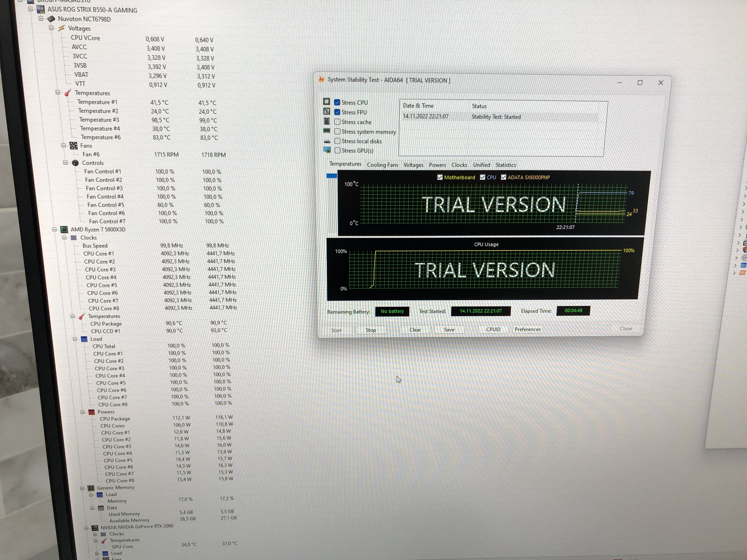Click the Stress GPU(s) monitor icon
The height and width of the screenshot is (560, 747).
point(327,150)
